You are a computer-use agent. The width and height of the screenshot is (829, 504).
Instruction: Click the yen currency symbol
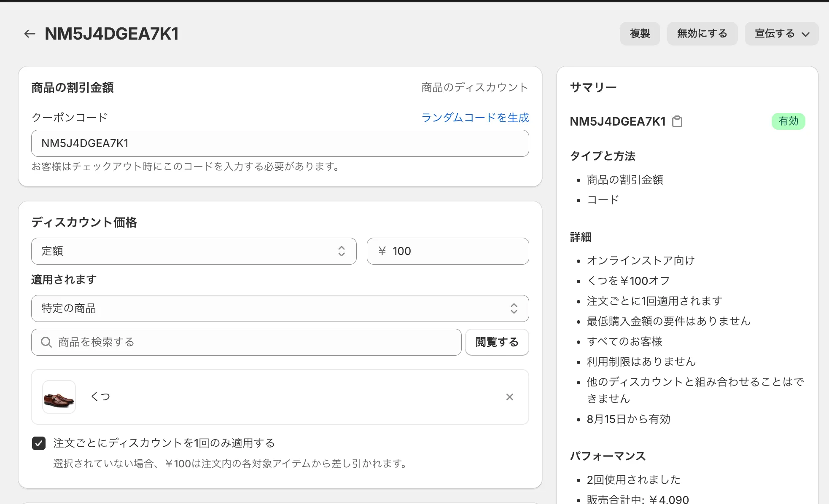coord(382,251)
